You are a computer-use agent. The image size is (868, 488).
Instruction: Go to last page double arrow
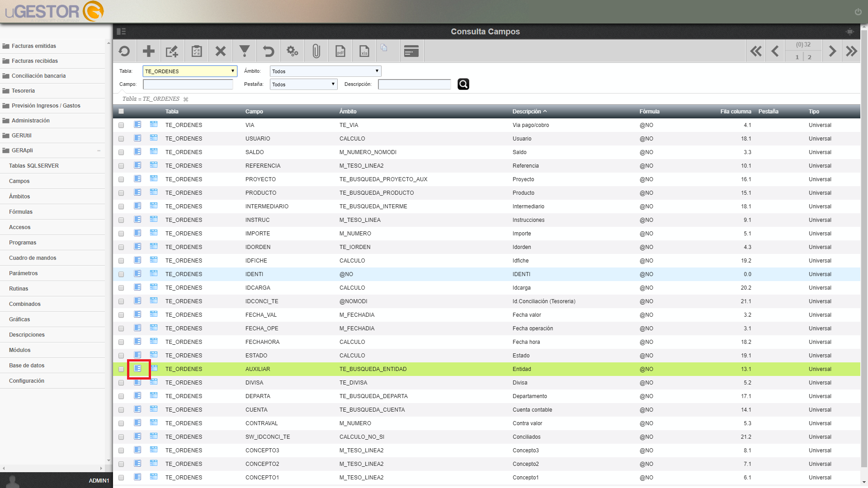point(852,51)
